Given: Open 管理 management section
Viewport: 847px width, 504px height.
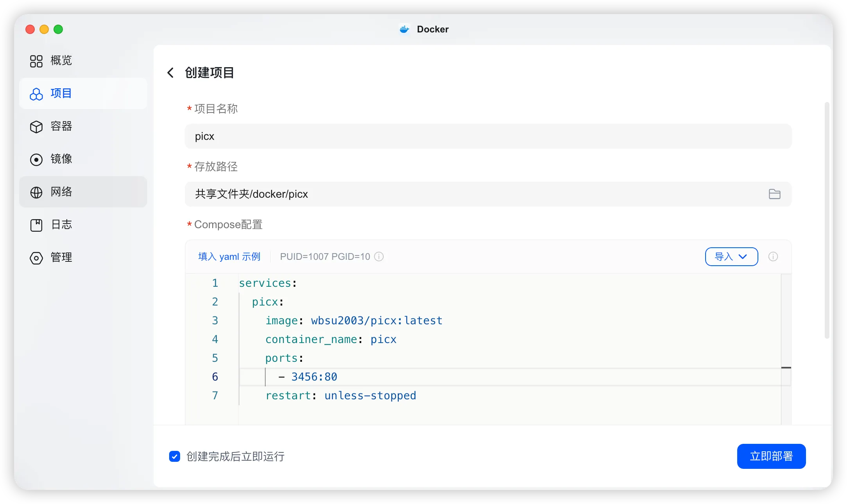Looking at the screenshot, I should click(83, 258).
